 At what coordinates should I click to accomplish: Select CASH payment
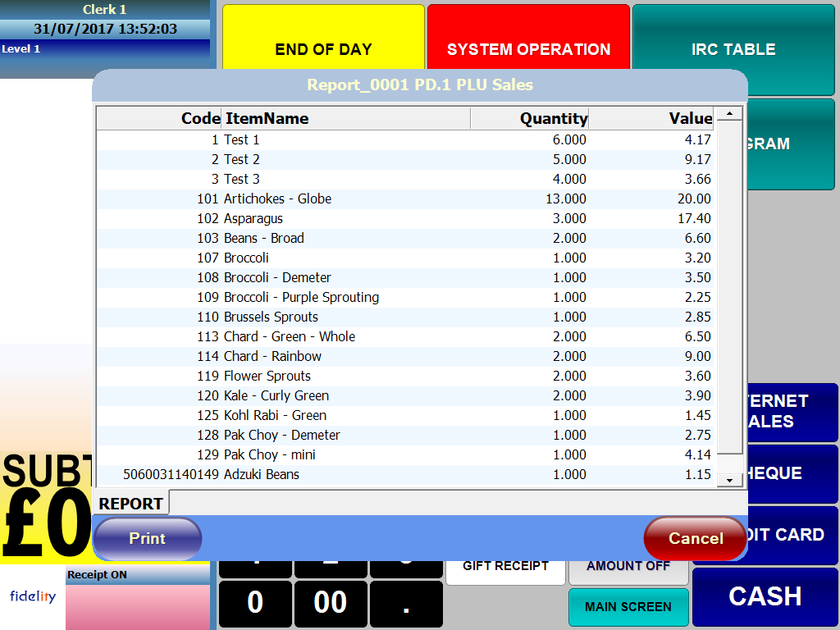tap(765, 596)
